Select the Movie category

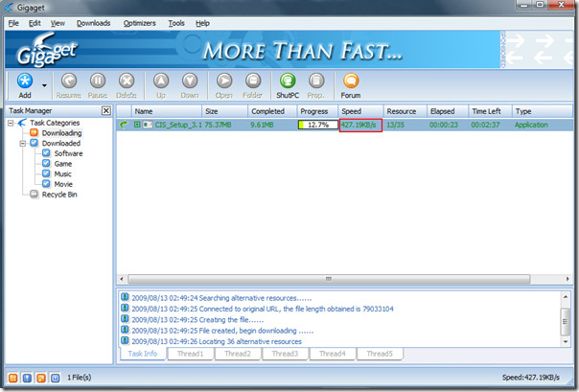click(63, 184)
